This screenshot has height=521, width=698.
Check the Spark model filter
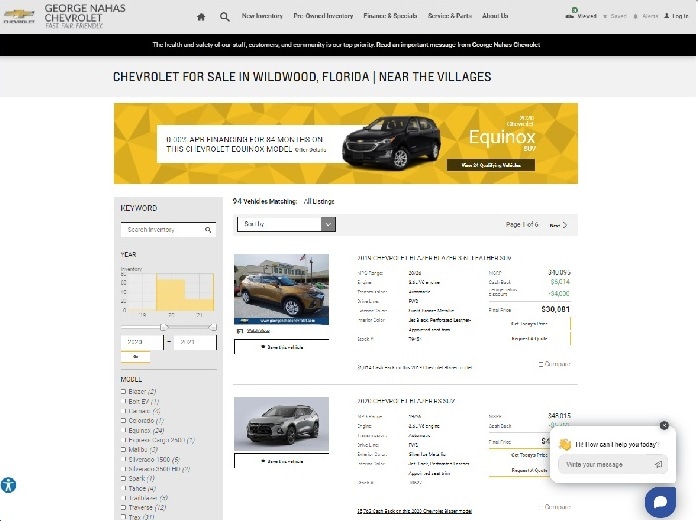coord(123,479)
